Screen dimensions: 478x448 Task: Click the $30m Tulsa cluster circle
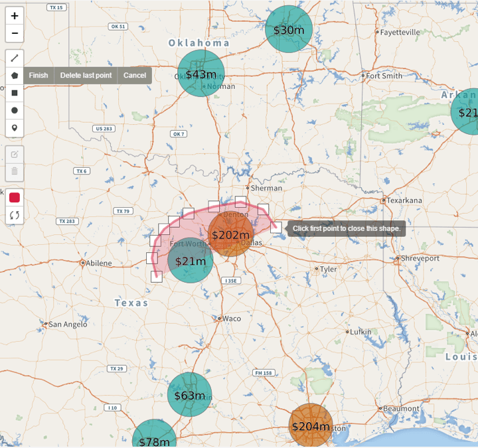289,29
